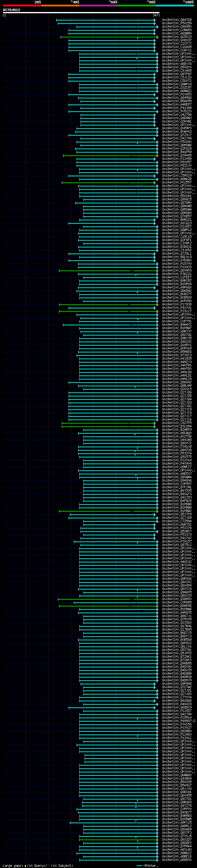Select the UniRef100_P40904 label

(177, 464)
